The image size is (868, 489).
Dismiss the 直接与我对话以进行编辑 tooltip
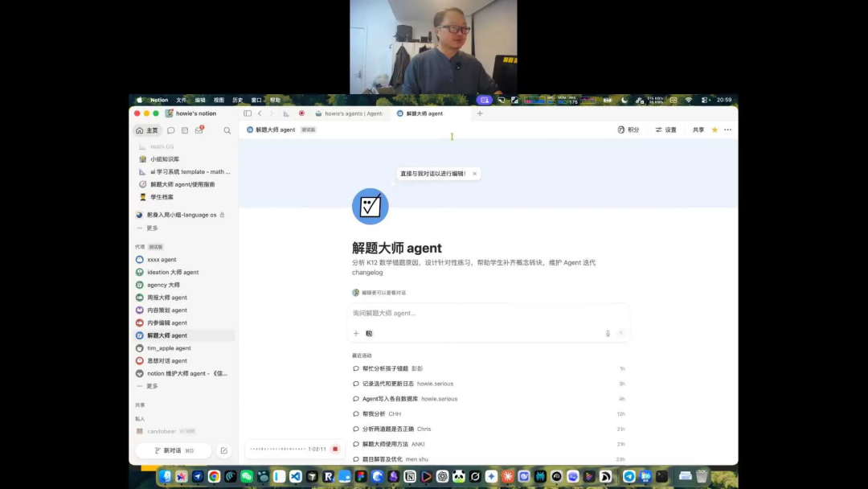tap(474, 174)
